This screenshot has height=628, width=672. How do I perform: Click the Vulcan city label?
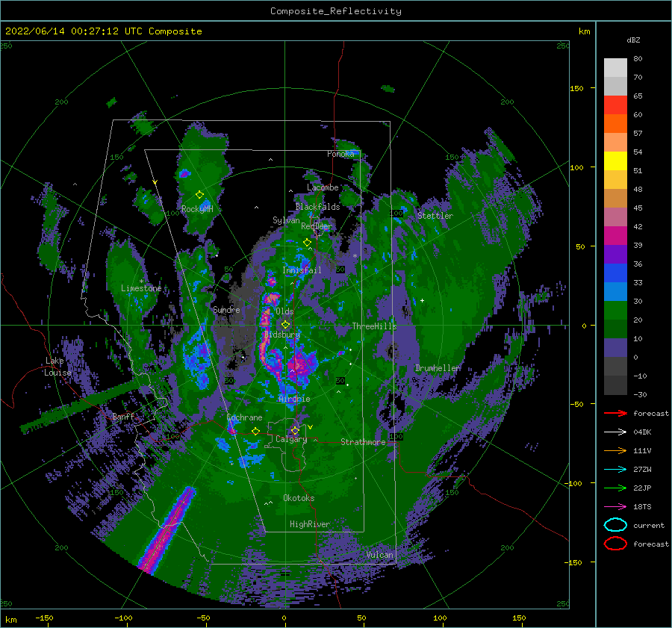379,555
